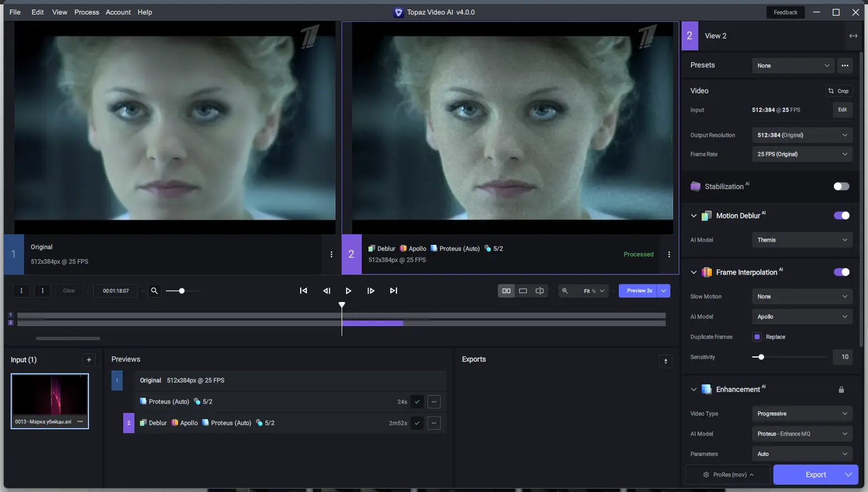Open the Help menu
Viewport: 868px width, 492px height.
[145, 12]
